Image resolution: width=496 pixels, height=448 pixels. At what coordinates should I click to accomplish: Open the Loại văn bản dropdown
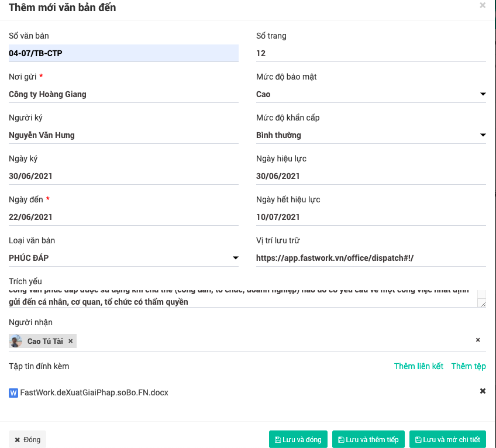click(235, 258)
